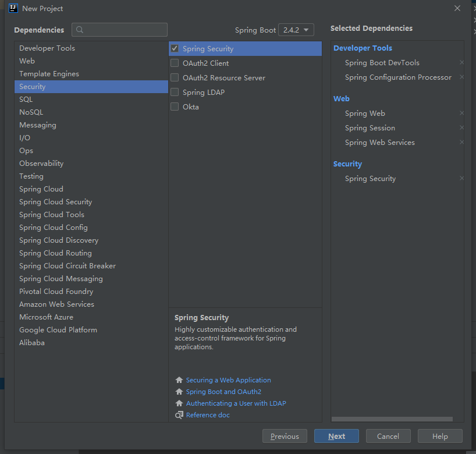Enable the OAuth2 Client checkbox
Image resolution: width=476 pixels, height=454 pixels.
(175, 63)
